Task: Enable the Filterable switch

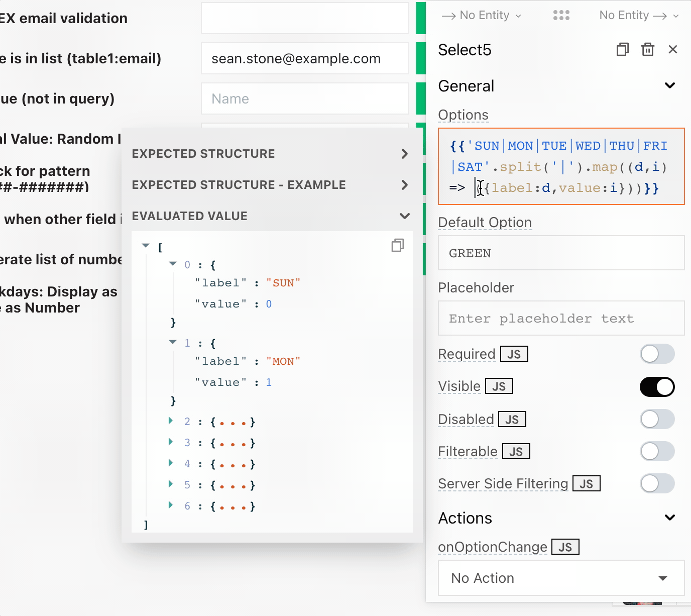Action: (657, 451)
